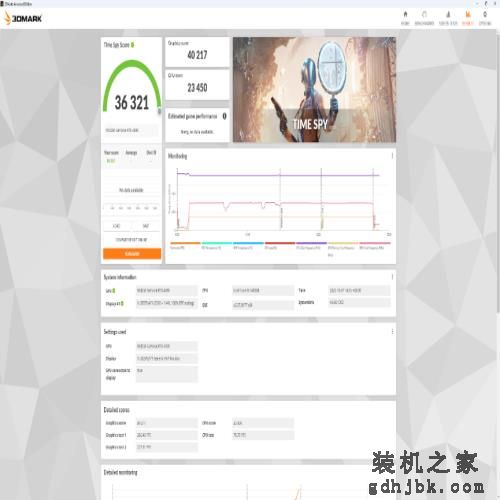Toggle the purple legend entry under Monitoring chart
The width and height of the screenshot is (500, 500).
[x=311, y=246]
